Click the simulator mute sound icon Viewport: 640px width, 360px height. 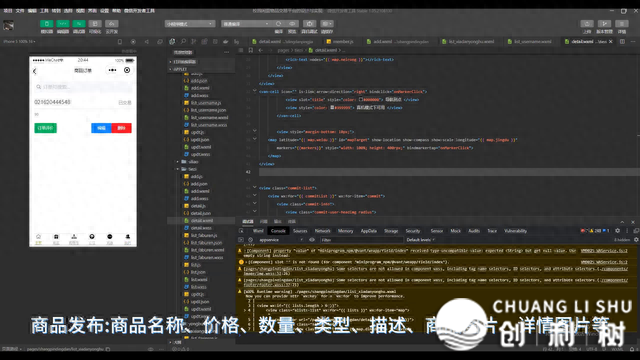point(147,42)
